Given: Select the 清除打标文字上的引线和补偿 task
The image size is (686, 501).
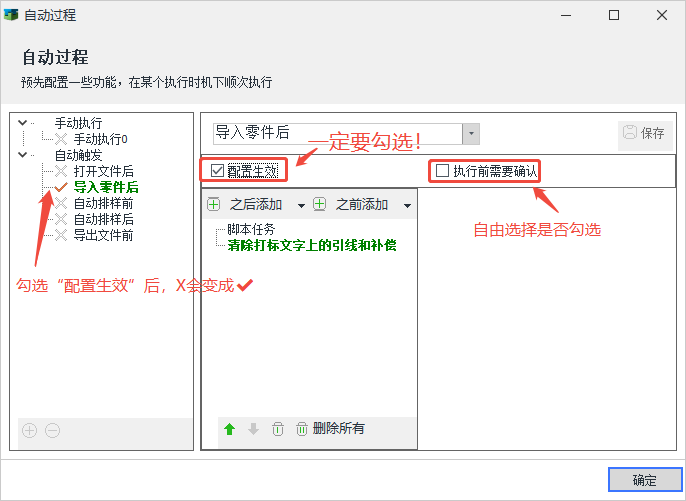Looking at the screenshot, I should click(x=312, y=245).
